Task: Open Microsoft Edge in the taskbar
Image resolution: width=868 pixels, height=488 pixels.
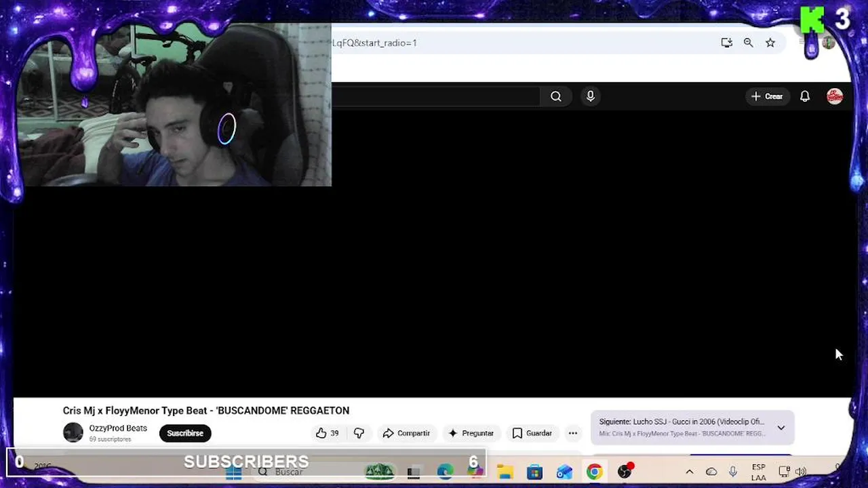Action: pyautogui.click(x=445, y=472)
